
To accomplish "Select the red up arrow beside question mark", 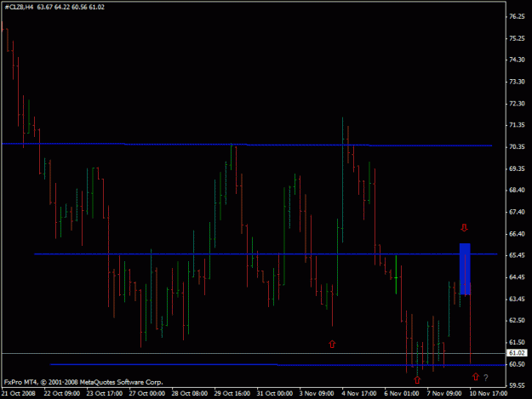I will coord(476,377).
